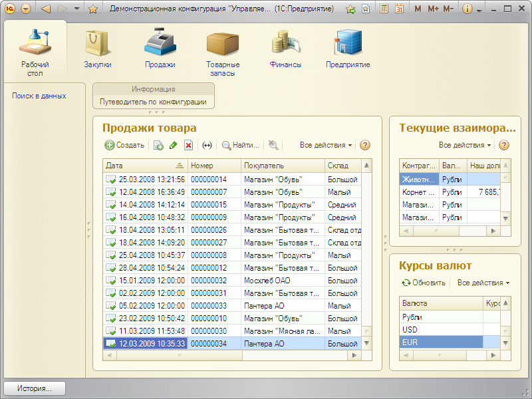Viewport: 532px width, 399px height.
Task: Click currency table scroll down arrow
Action: [505, 343]
